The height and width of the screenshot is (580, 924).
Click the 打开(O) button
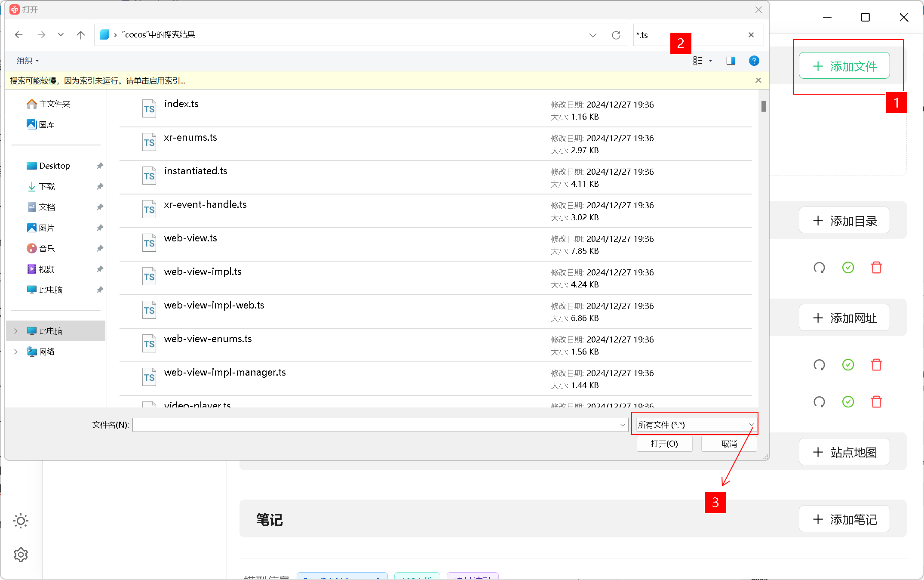pos(664,444)
